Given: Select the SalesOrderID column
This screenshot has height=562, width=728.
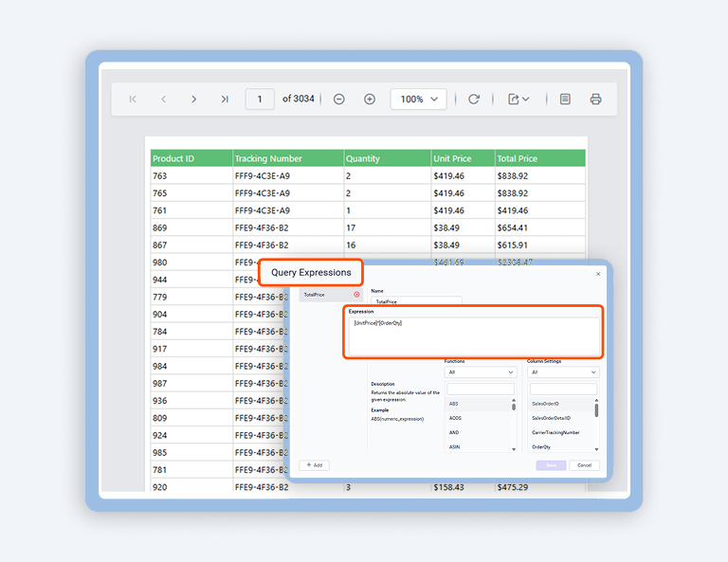Looking at the screenshot, I should point(561,404).
